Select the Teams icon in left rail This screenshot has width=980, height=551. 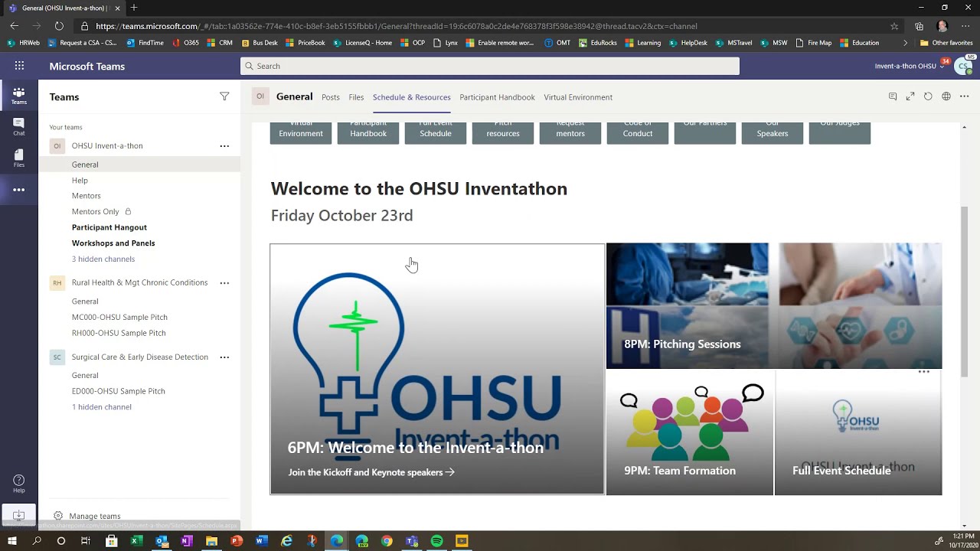click(x=18, y=96)
